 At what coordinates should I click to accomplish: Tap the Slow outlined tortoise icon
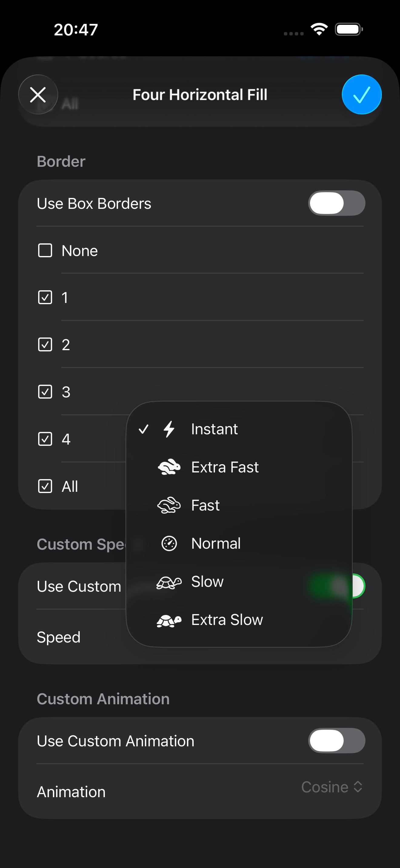(x=169, y=582)
